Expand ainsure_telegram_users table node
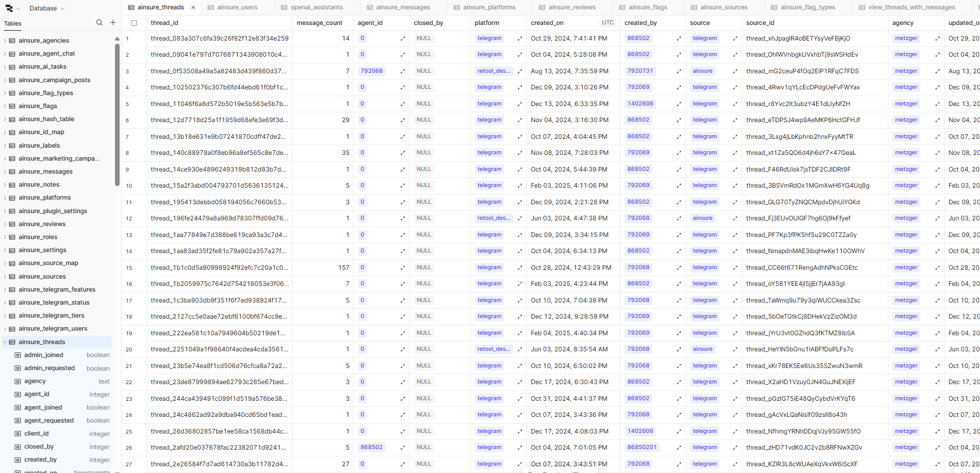 tap(5, 329)
